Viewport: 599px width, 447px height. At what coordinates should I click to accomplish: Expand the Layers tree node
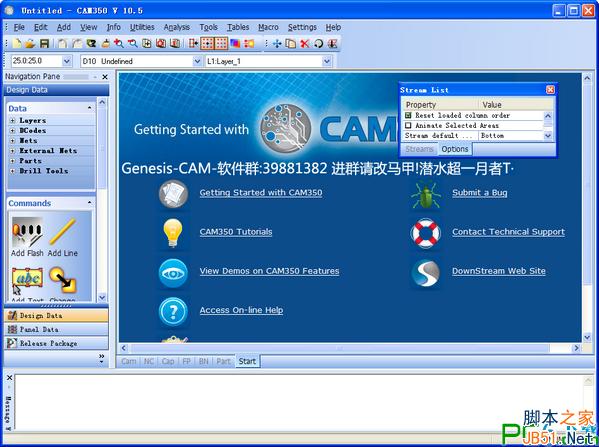click(13, 120)
